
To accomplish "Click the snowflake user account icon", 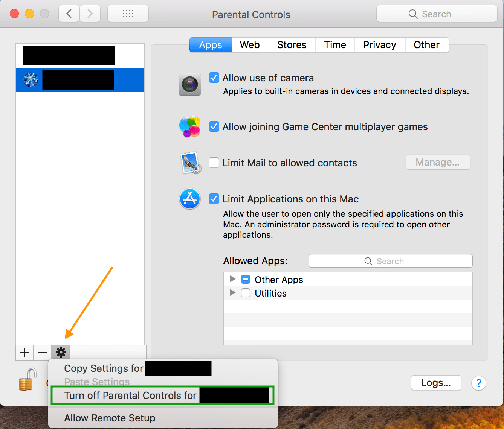I will coord(30,79).
